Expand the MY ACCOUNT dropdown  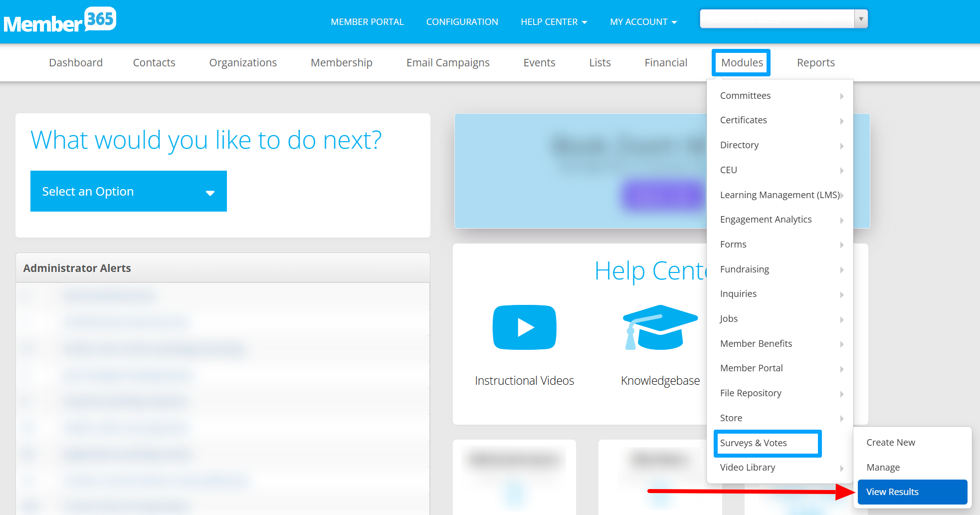643,22
